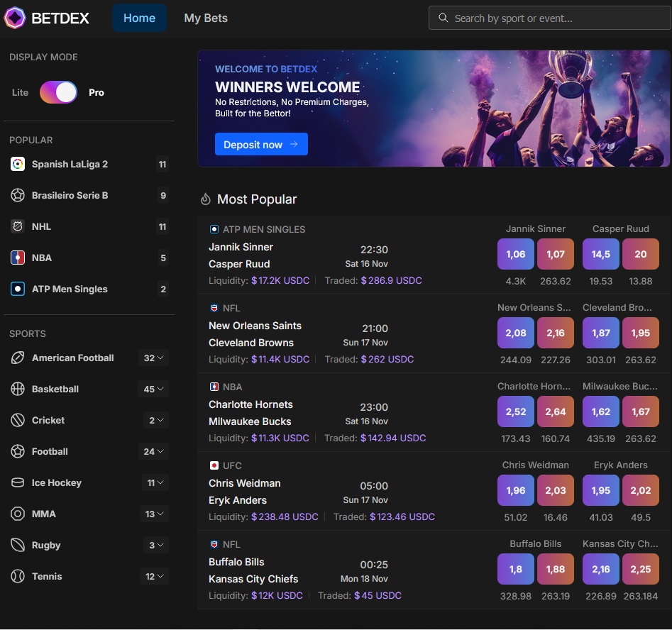The image size is (672, 630).
Task: Click the flame icon beside Most Popular
Action: point(206,199)
